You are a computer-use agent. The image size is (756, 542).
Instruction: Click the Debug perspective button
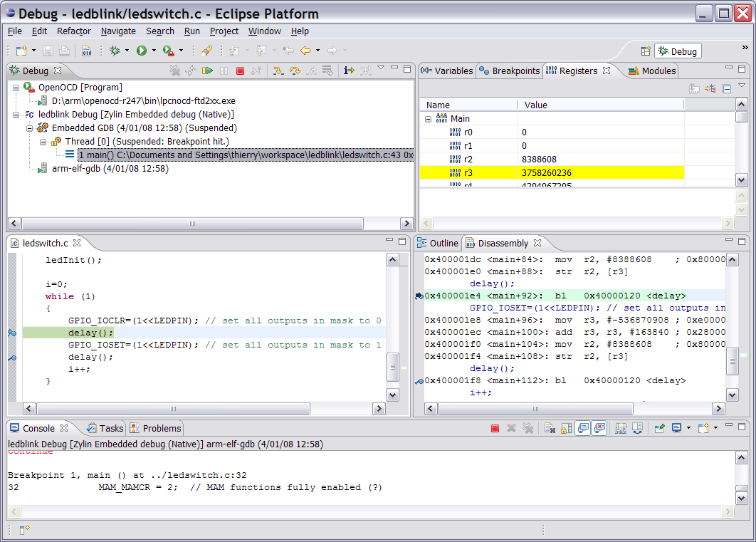pos(678,51)
